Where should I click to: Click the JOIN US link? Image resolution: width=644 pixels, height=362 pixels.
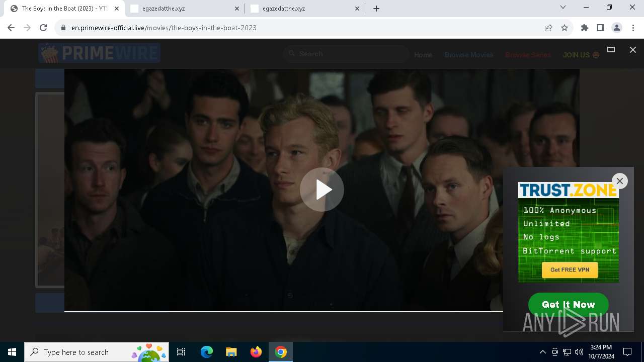point(581,55)
